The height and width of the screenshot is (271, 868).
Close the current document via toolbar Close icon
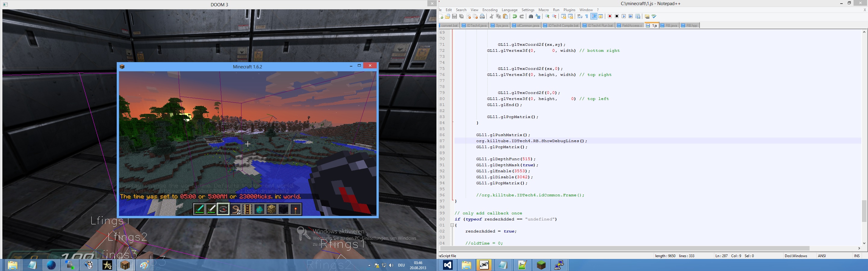point(469,16)
